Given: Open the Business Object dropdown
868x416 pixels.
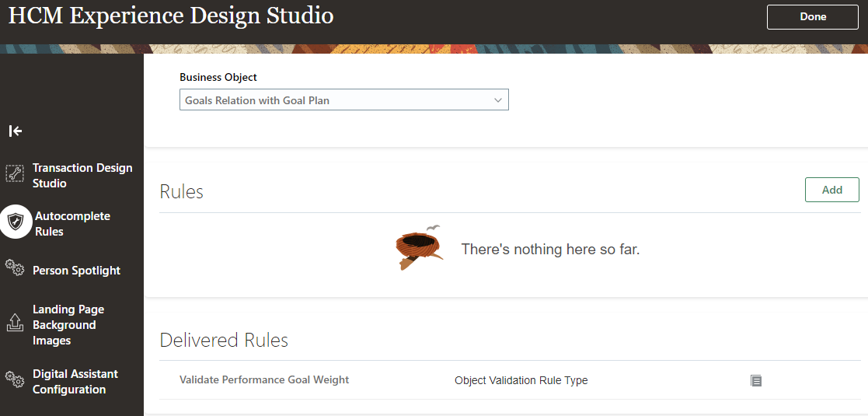Looking at the screenshot, I should pos(343,100).
